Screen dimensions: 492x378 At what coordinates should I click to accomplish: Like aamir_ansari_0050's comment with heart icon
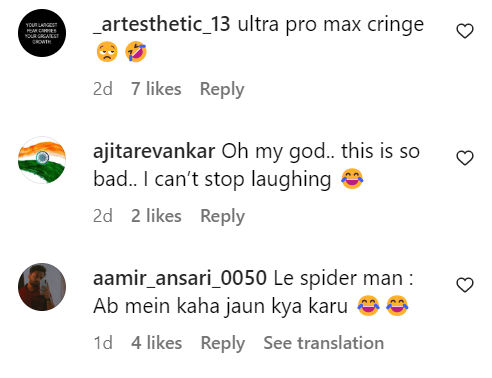pos(465,285)
